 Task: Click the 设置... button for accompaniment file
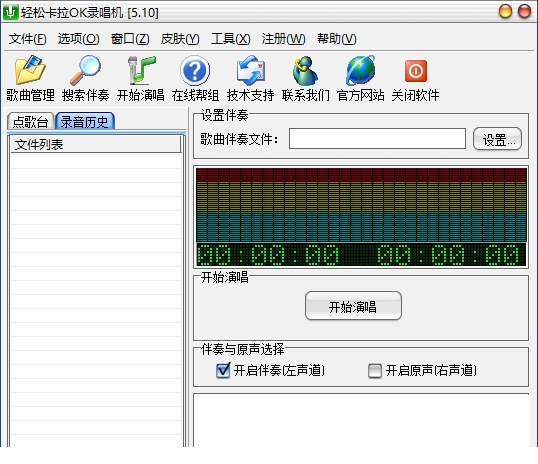[497, 139]
